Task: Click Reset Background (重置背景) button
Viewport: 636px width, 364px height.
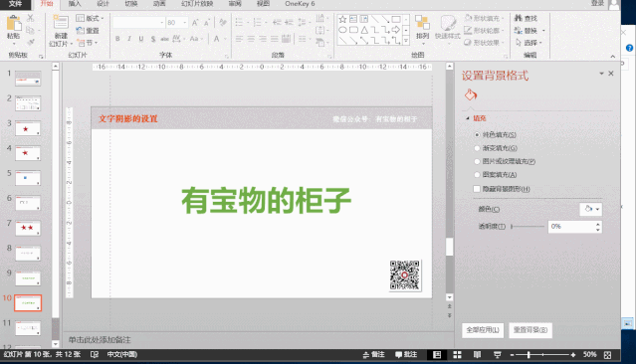Action: click(530, 330)
